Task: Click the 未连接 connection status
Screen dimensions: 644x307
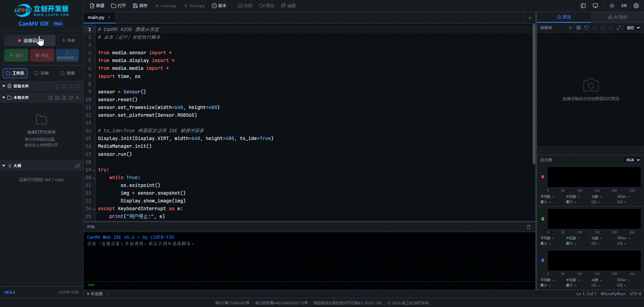Action: click(95, 294)
